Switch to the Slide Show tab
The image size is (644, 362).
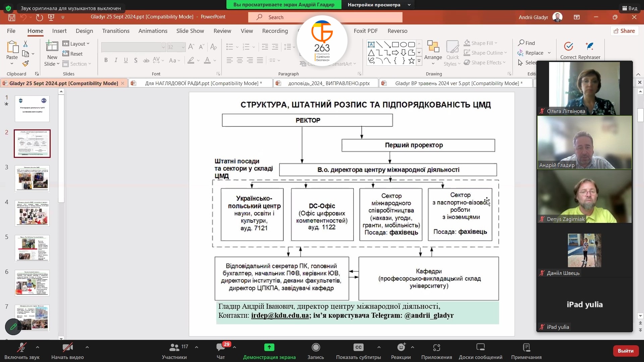pos(190,31)
